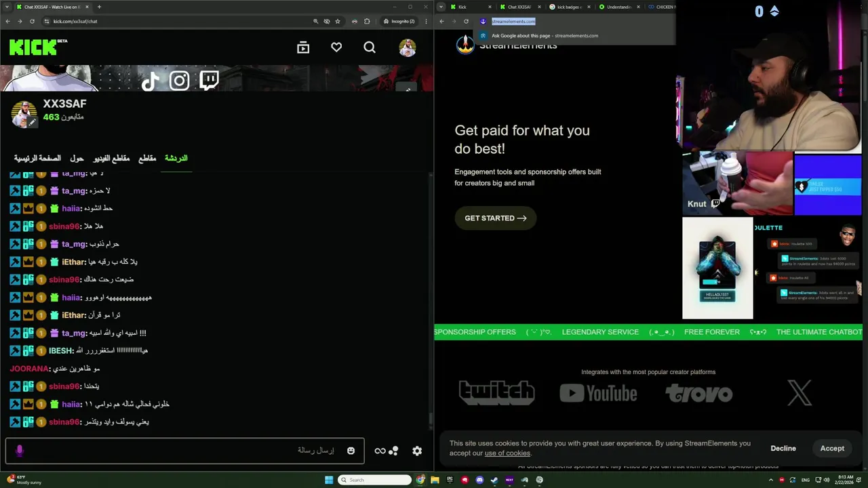Switch to the الصفحة الرئيسية home tab
Screen dimensions: 868x488
pos(37,158)
